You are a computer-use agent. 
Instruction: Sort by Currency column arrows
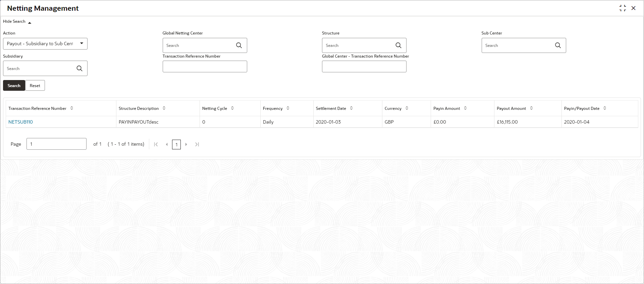(407, 108)
